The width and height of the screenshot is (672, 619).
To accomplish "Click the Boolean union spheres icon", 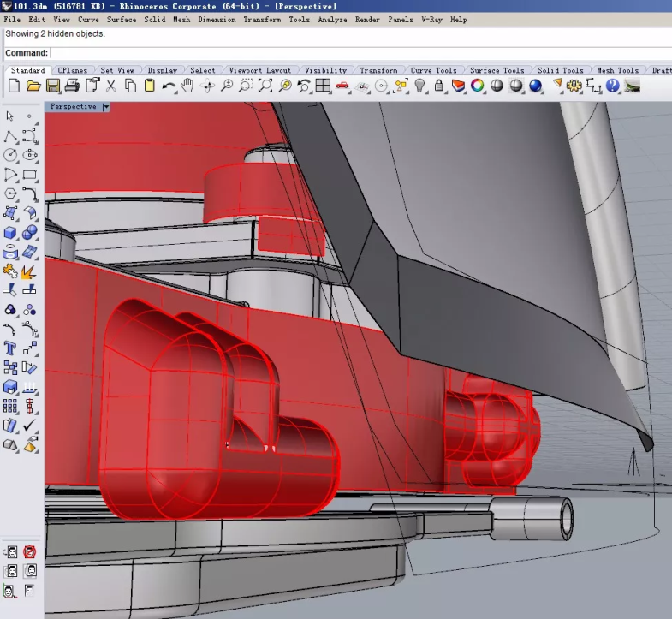I will 29,233.
